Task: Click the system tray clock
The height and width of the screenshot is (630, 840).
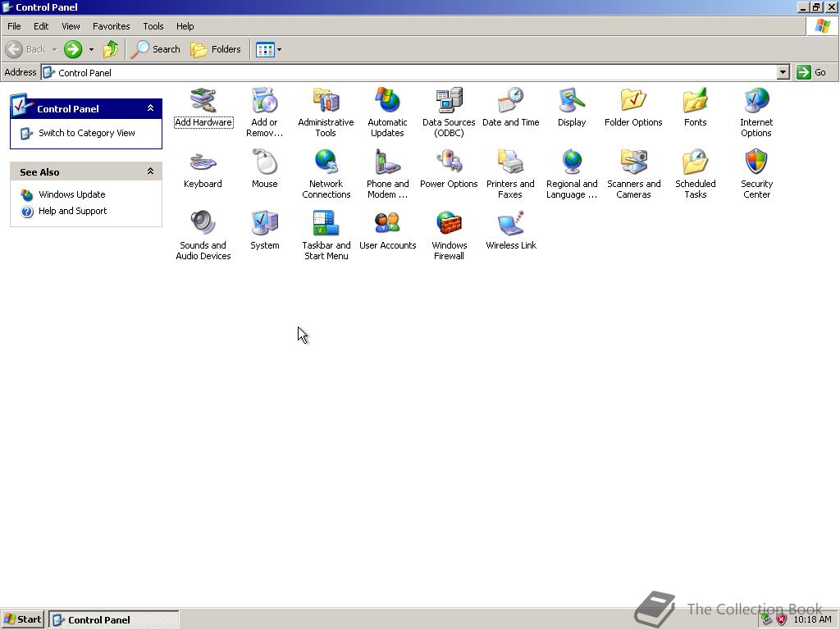Action: 812,620
